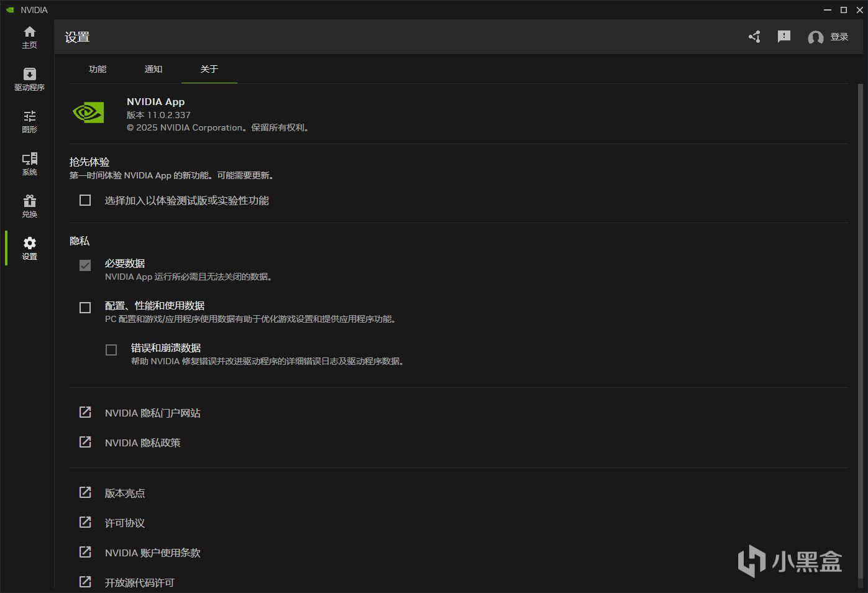
Task: Click external link icon beside NVIDIA 隐私门户网站
Action: click(x=85, y=412)
